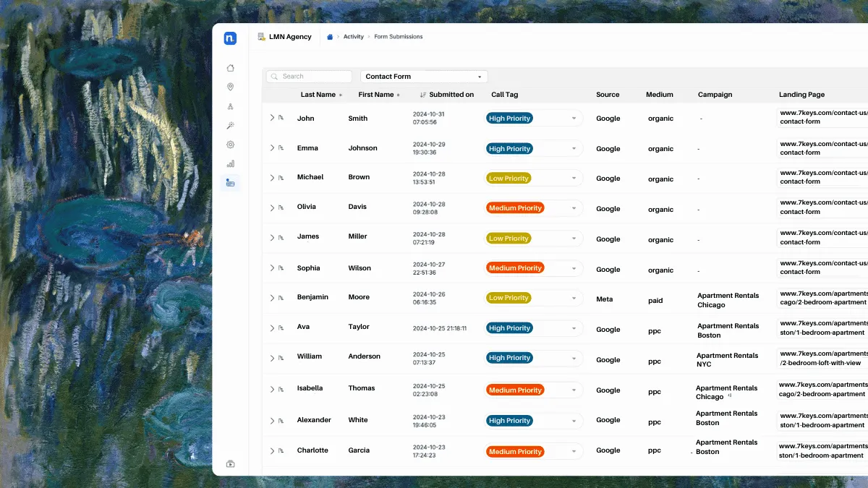Open the Contact Form dropdown

tap(424, 77)
